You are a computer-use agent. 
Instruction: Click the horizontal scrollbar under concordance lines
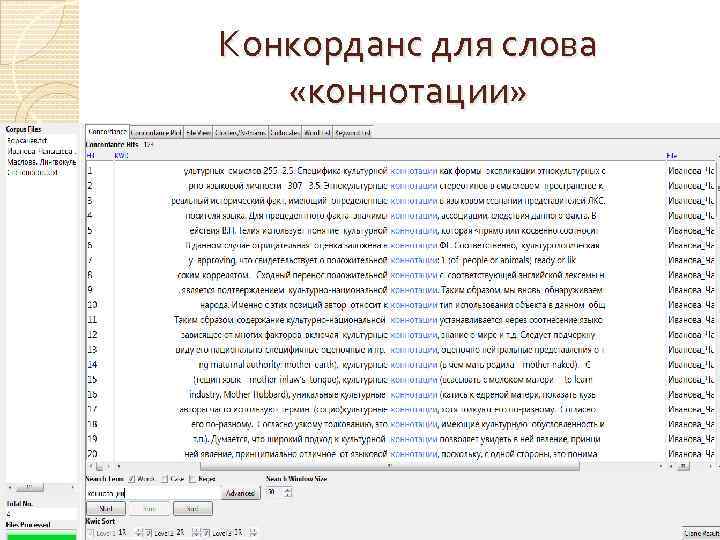(390, 467)
